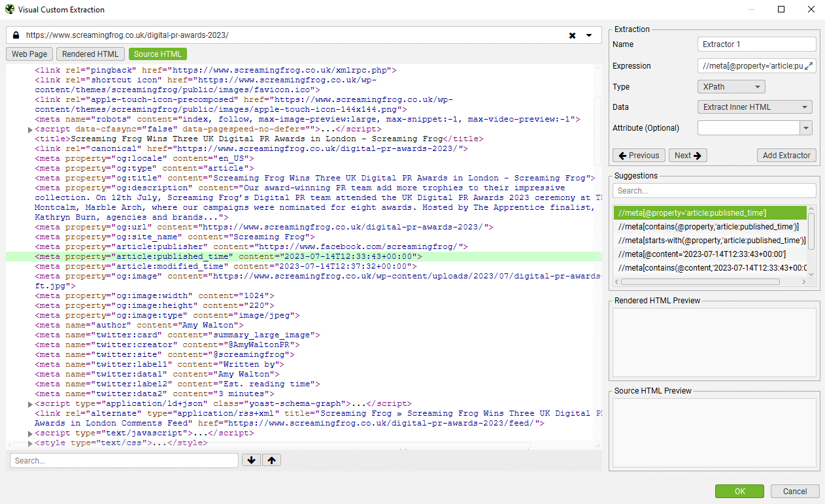Expand the text/css style node
Viewport: 825px width, 504px height.
(30, 443)
